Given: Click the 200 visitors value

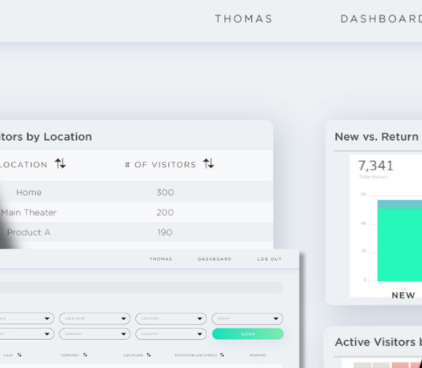Looking at the screenshot, I should pos(165,212).
